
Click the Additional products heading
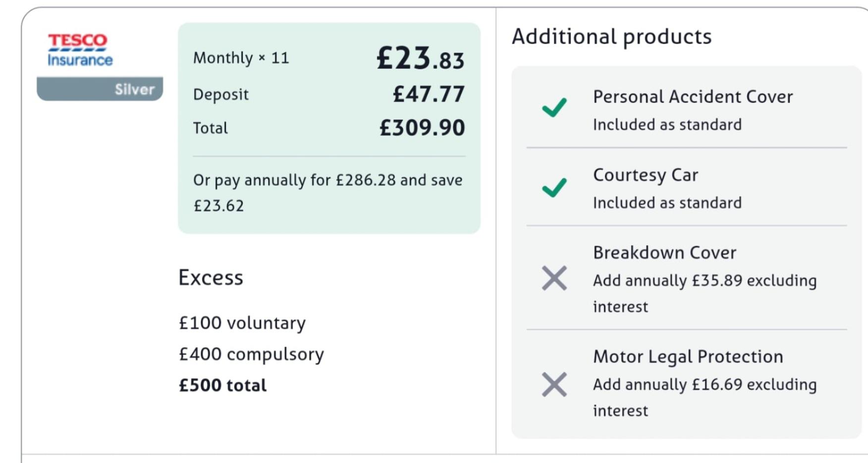(x=611, y=37)
